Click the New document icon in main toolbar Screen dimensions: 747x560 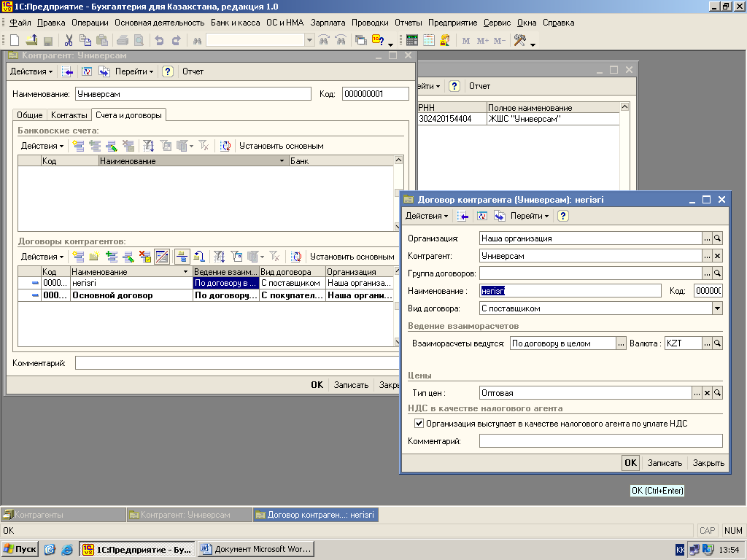pyautogui.click(x=15, y=41)
